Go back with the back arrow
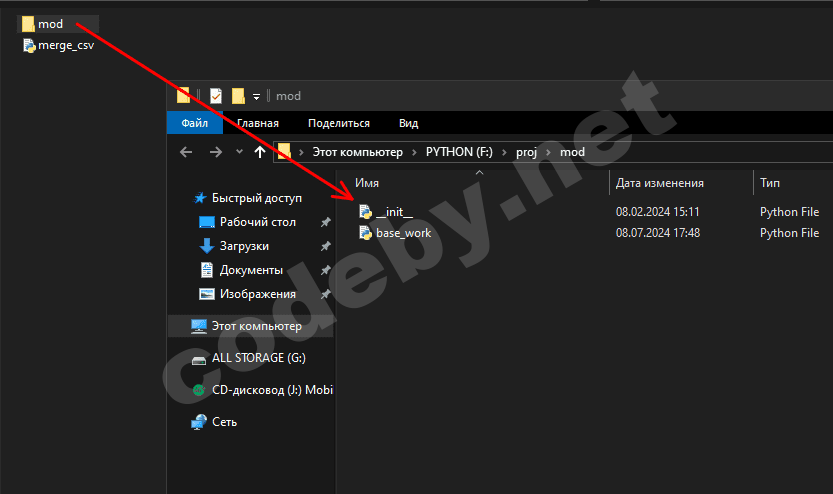Screen dimensions: 833x494 coord(186,152)
